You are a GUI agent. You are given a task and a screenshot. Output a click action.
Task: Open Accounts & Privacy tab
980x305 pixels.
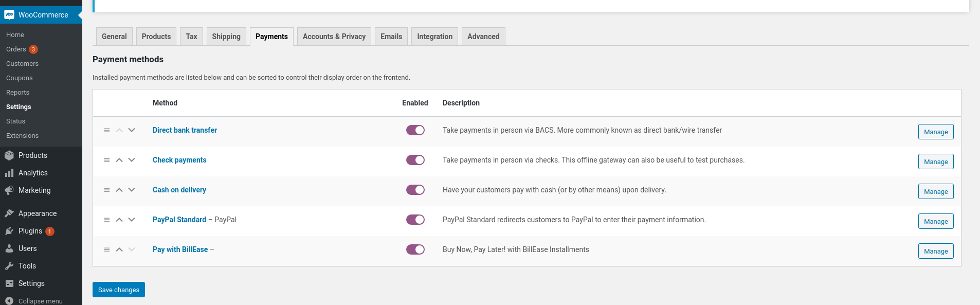[x=334, y=37]
